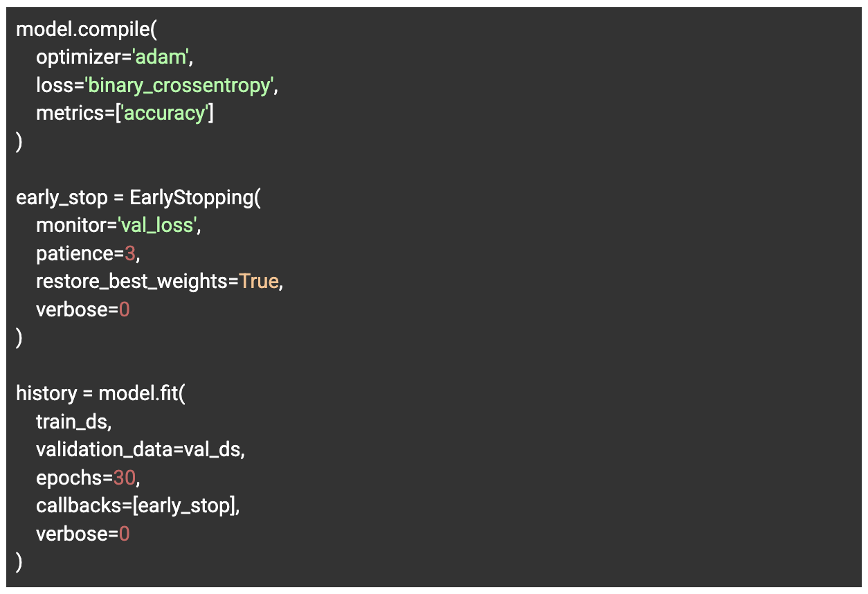Select the 'val_loss' string value
Viewport: 868px width, 594px height.
click(159, 225)
